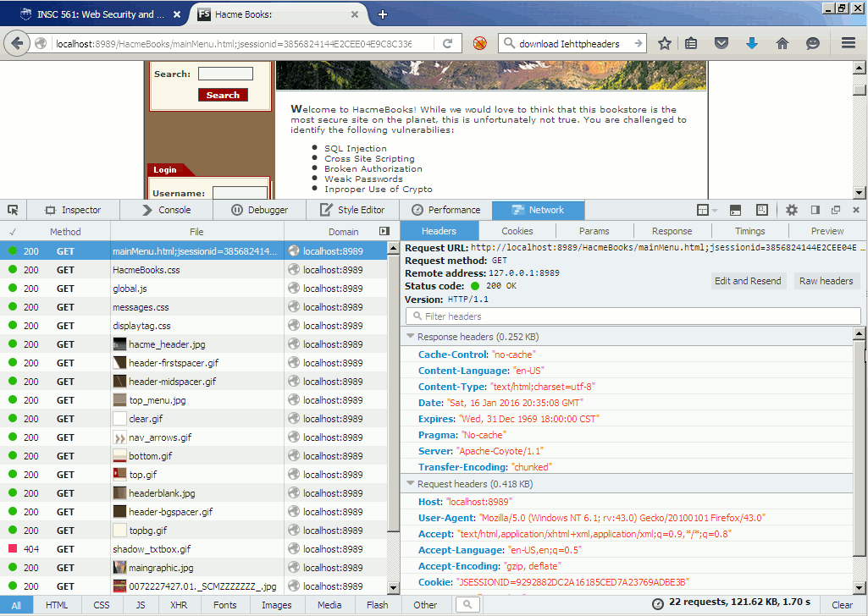Click the Filter headers input field
This screenshot has width=868, height=616.
pos(633,316)
